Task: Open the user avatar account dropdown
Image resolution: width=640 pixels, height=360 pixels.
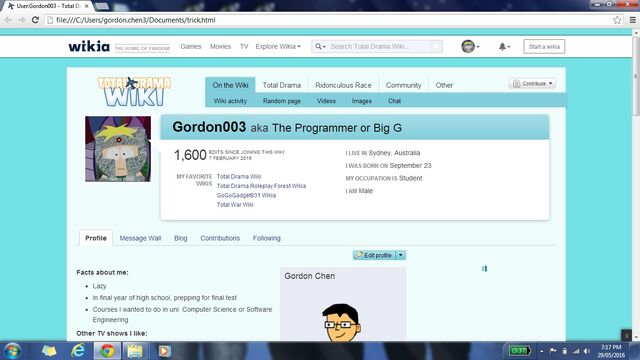Action: point(470,47)
